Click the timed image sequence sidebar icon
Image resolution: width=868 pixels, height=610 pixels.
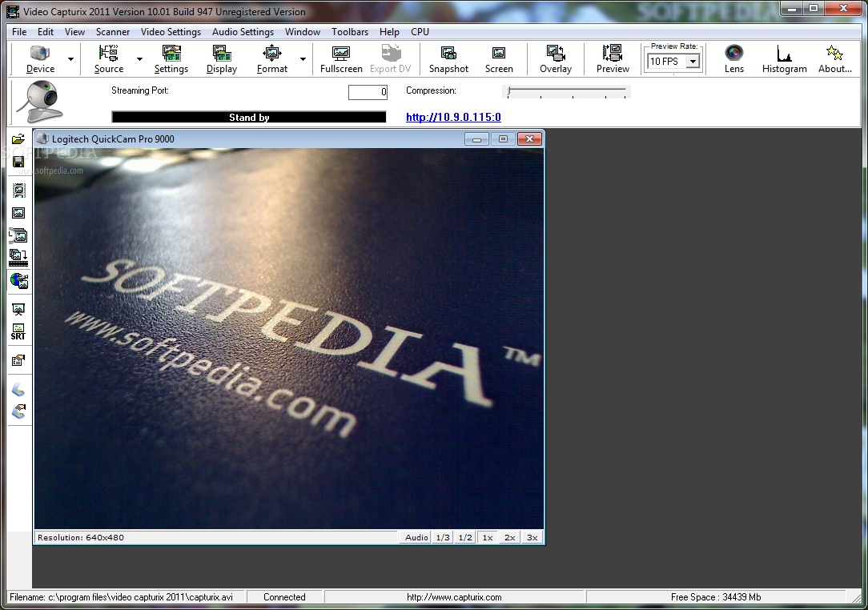[x=18, y=236]
